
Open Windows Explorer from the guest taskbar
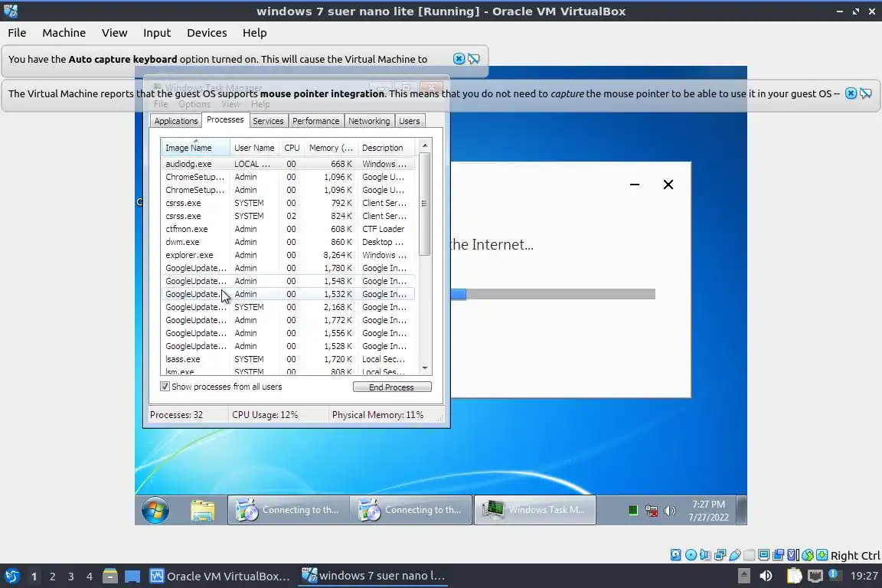click(x=202, y=511)
